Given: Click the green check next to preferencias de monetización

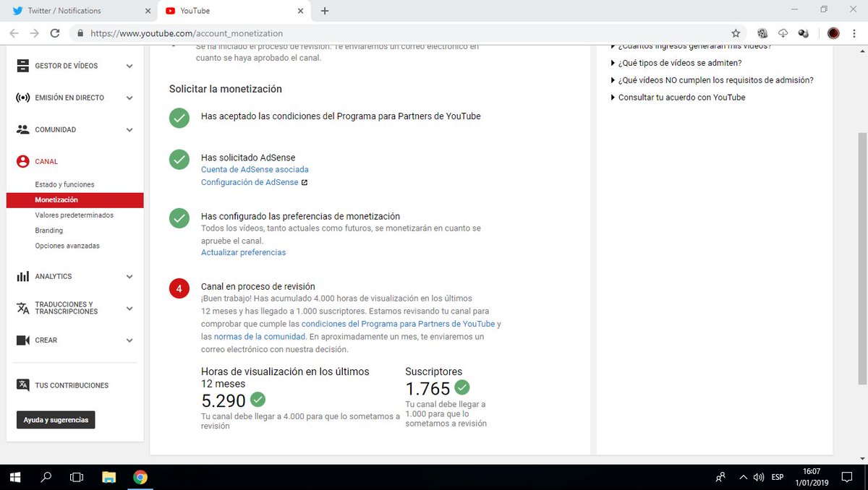Looking at the screenshot, I should point(179,218).
